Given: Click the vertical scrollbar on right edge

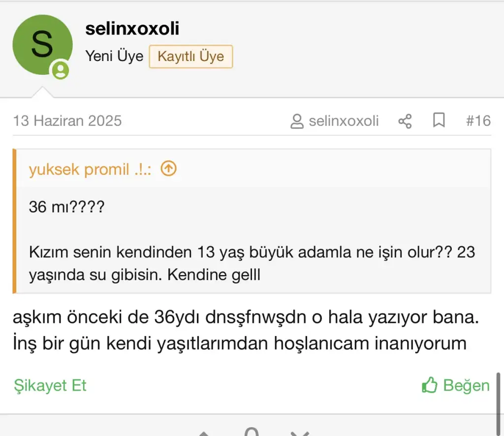Looking at the screenshot, I should click(499, 404).
